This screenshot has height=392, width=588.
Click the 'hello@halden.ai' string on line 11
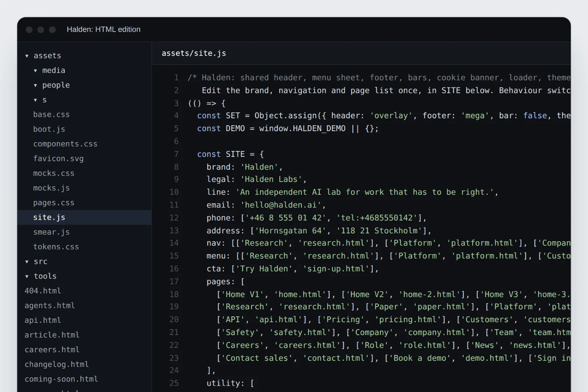click(281, 205)
